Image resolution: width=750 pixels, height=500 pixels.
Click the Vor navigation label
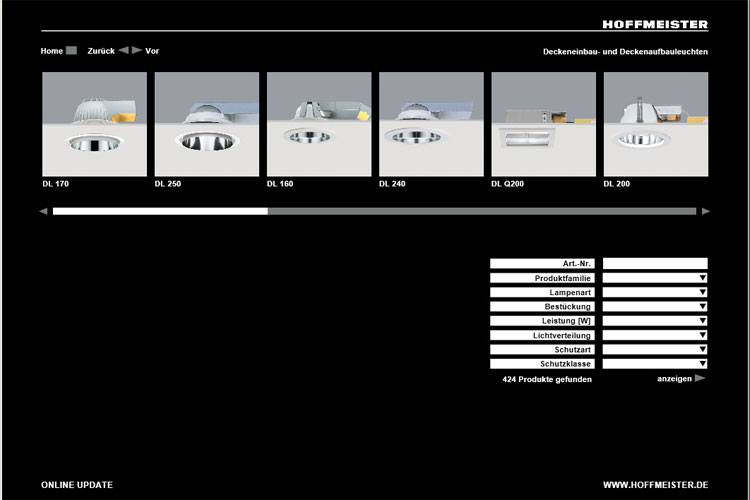(152, 51)
